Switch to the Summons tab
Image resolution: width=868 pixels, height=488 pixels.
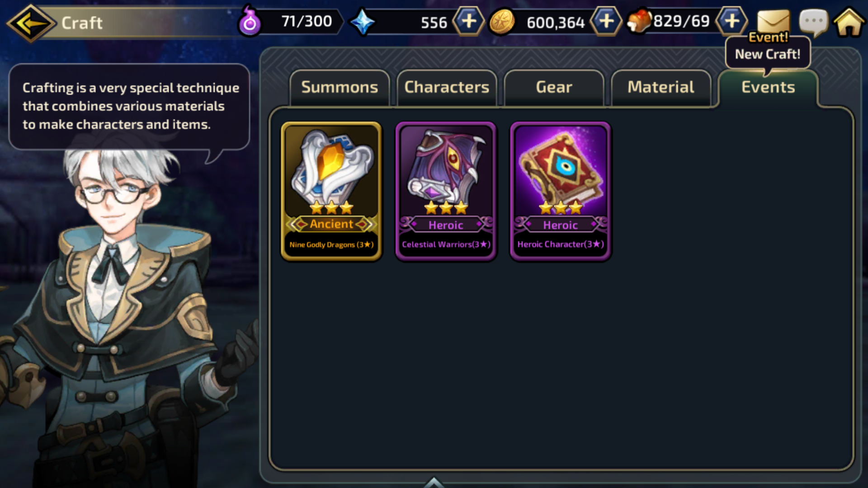[x=340, y=88]
